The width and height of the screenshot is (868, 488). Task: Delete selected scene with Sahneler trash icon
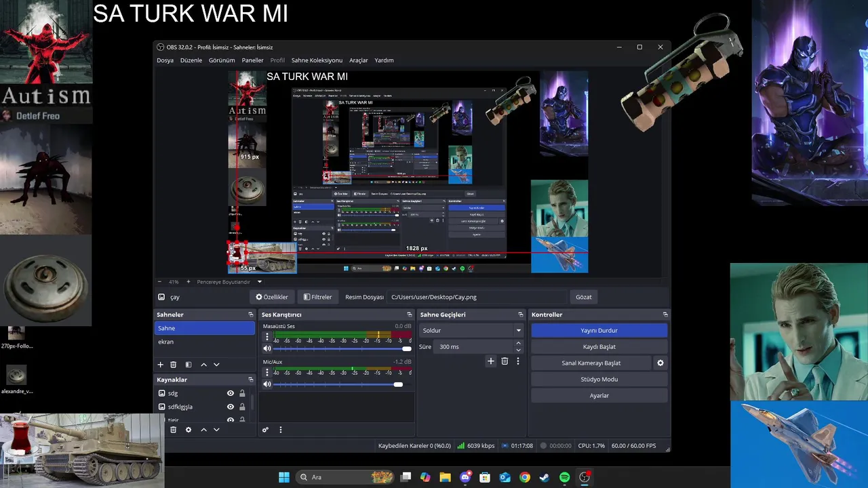[173, 365]
